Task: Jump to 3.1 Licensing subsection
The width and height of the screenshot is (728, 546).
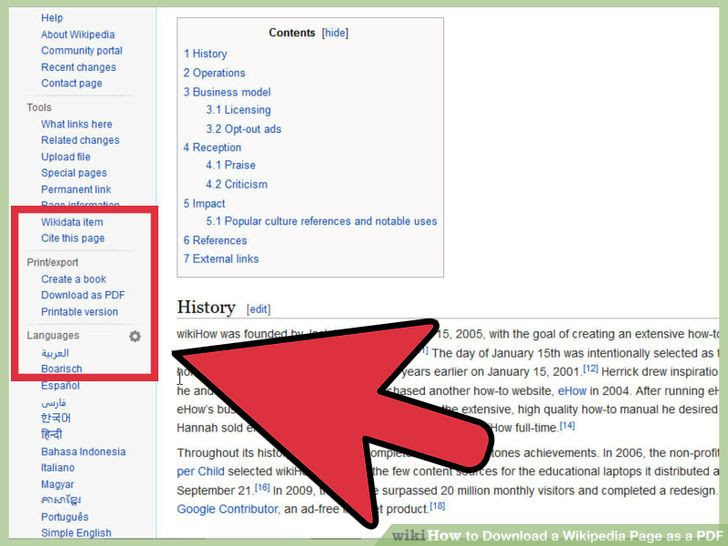Action: tap(239, 110)
